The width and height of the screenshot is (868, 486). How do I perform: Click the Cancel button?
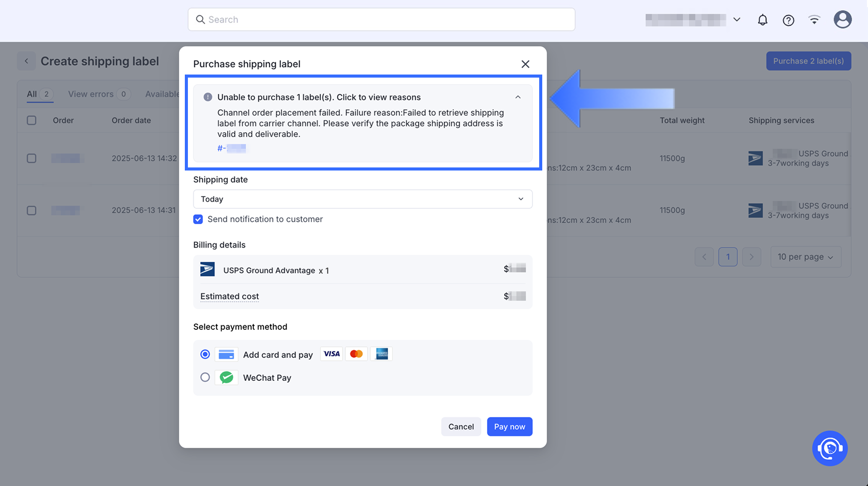click(461, 427)
